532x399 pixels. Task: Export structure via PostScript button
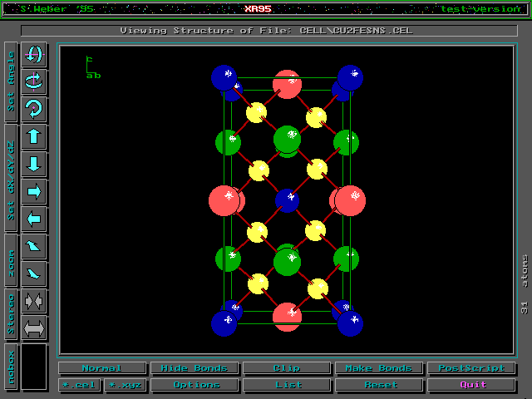[x=471, y=368]
